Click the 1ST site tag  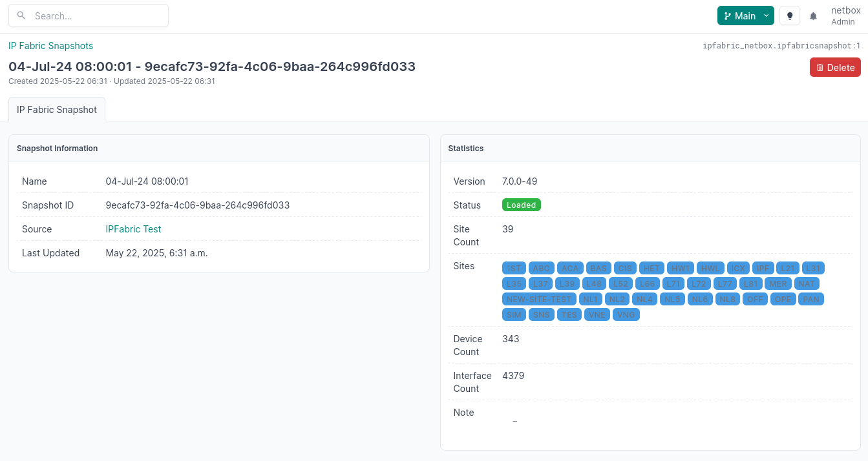(514, 269)
